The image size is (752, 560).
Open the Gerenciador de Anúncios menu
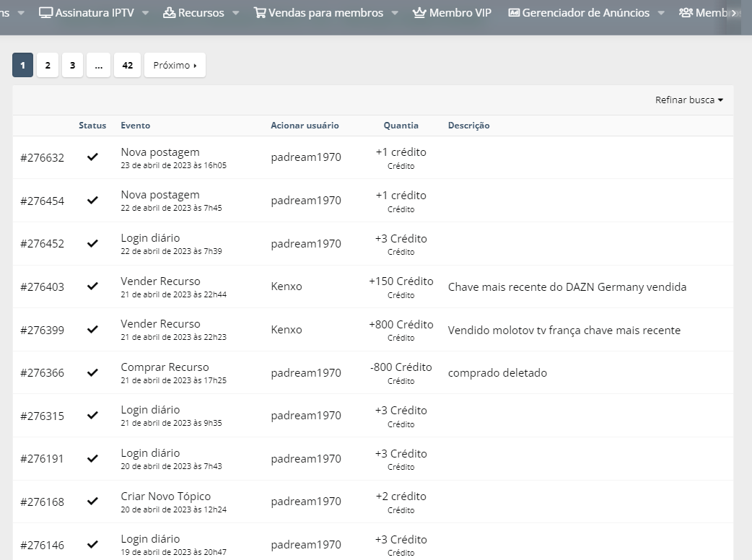tap(585, 13)
